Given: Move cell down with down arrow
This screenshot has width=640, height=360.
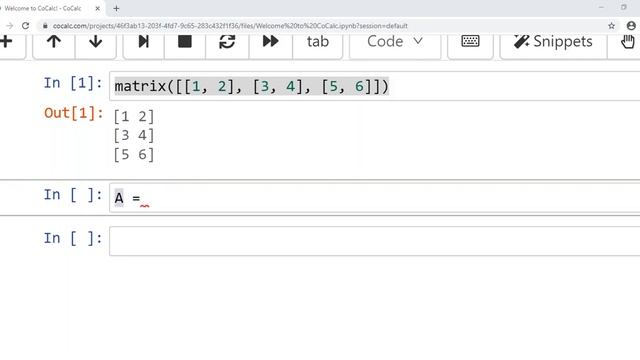Looking at the screenshot, I should pos(96,42).
